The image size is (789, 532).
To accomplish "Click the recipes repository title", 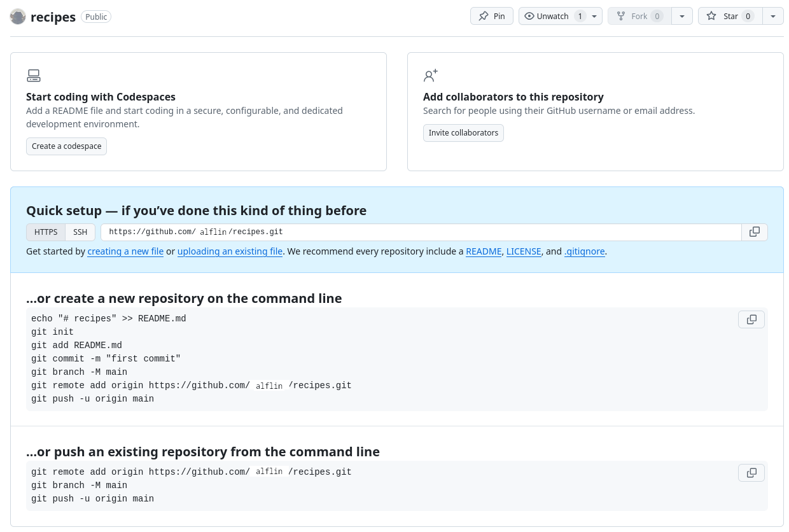I will pos(53,17).
